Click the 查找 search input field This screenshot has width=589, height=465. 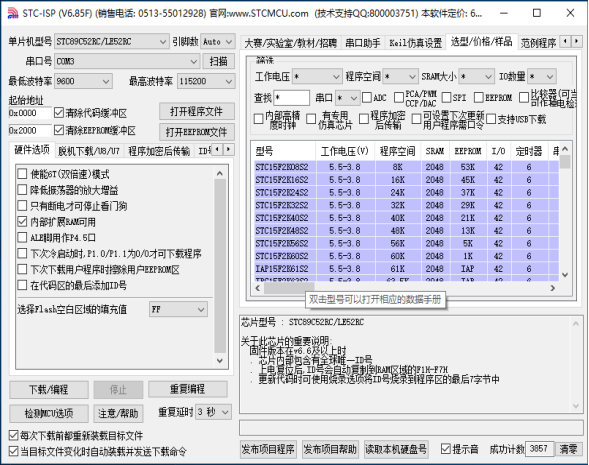pos(291,98)
